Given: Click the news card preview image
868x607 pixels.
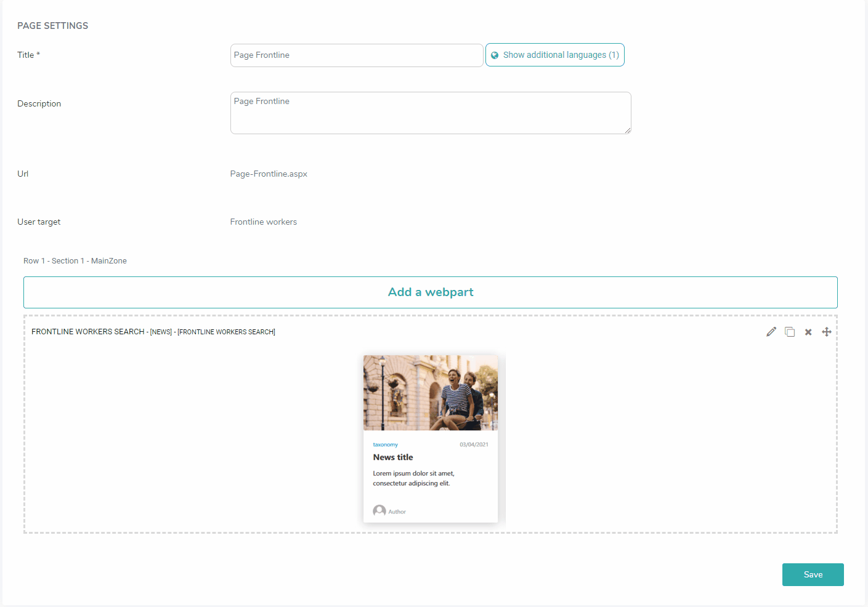Looking at the screenshot, I should pos(430,392).
